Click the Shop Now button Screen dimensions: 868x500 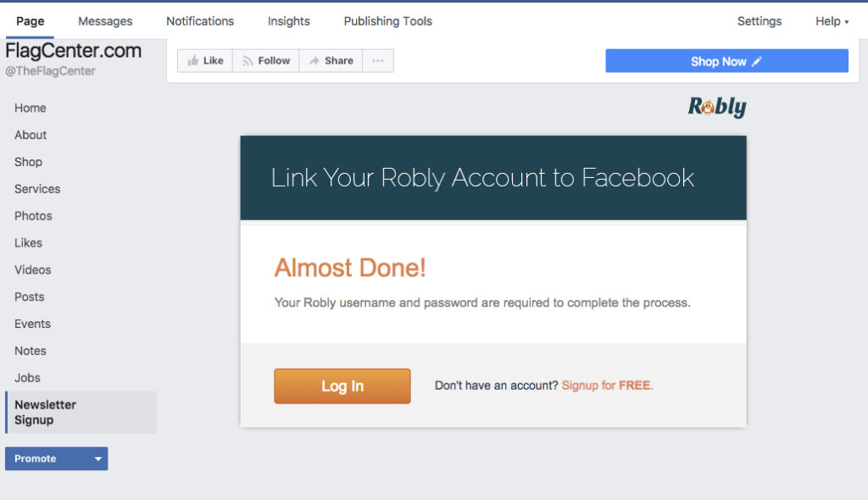(x=720, y=60)
